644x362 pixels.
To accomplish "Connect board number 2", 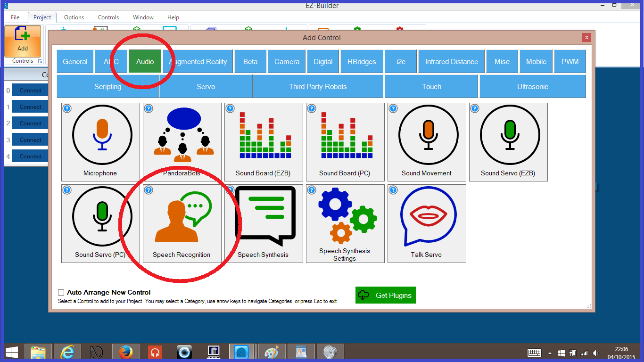I will click(x=31, y=123).
